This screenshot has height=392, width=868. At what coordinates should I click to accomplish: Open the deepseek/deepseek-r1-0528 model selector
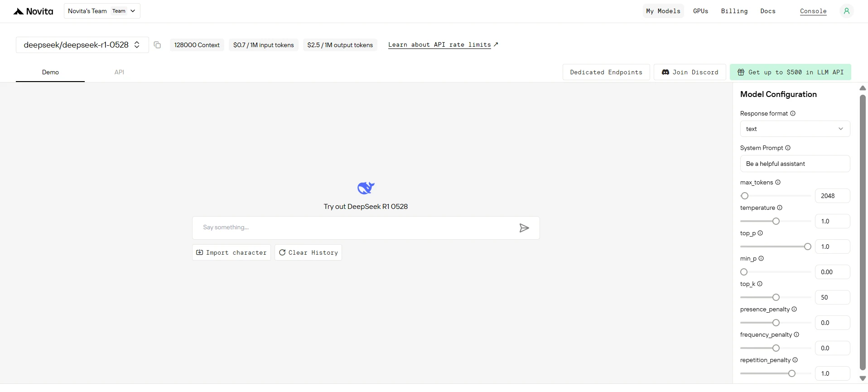(x=82, y=45)
